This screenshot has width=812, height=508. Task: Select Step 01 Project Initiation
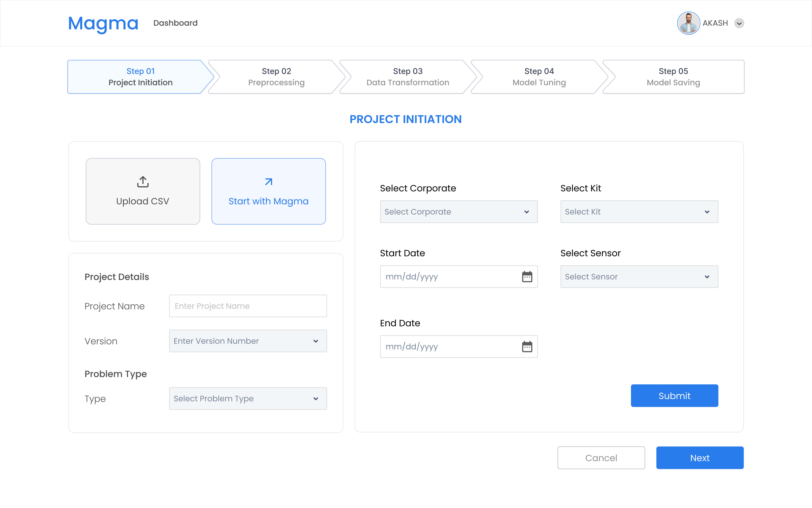[140, 77]
